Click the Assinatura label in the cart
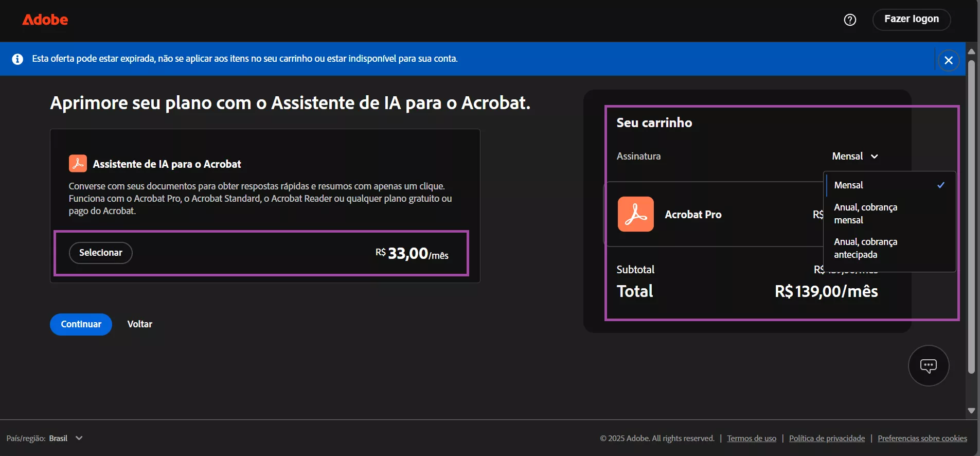 (638, 156)
